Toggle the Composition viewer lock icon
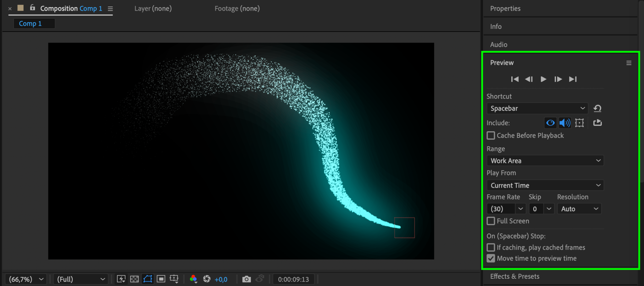This screenshot has width=644, height=286. [32, 8]
